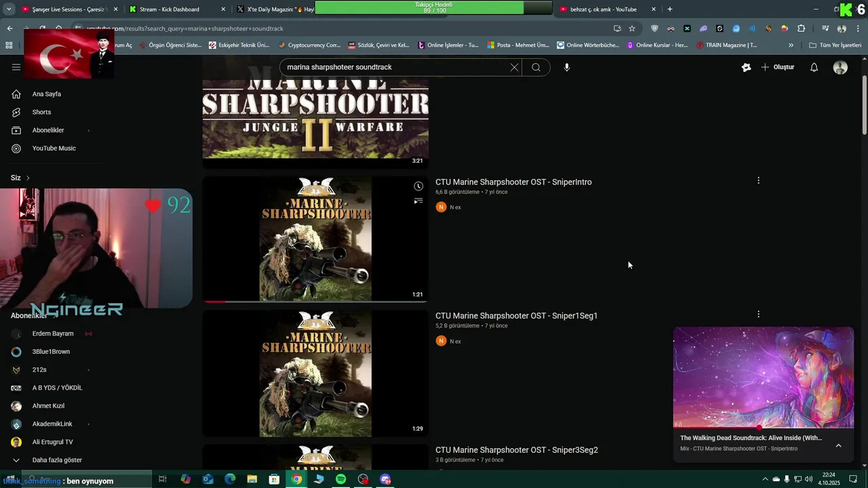Open TRAIN Magazine bookmark
Screen dimensions: 868x488
tap(726, 45)
